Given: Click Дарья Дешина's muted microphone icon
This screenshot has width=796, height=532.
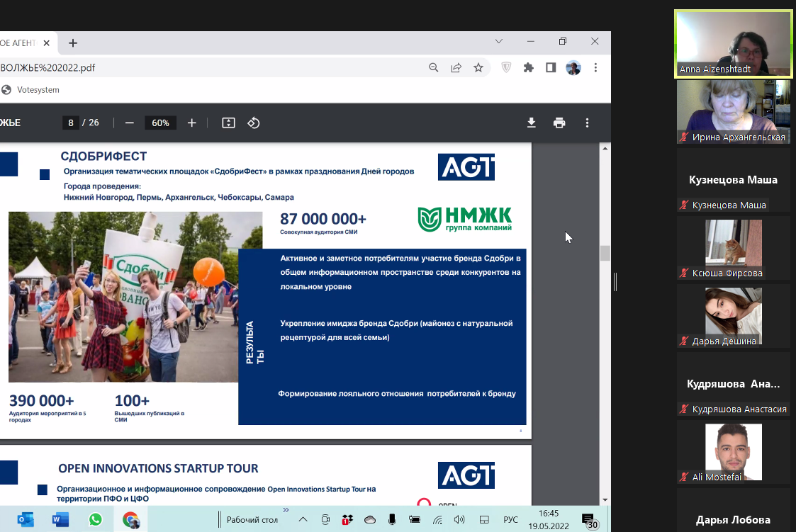Looking at the screenshot, I should pos(684,341).
